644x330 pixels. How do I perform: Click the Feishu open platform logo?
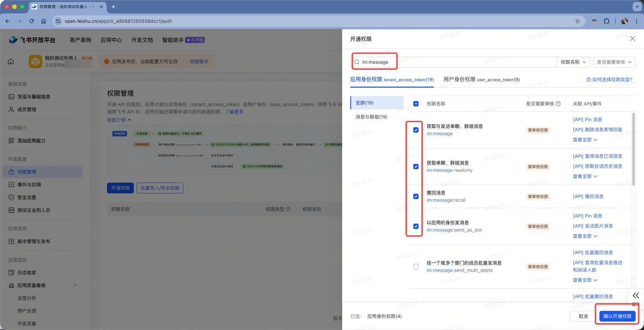click(x=32, y=40)
